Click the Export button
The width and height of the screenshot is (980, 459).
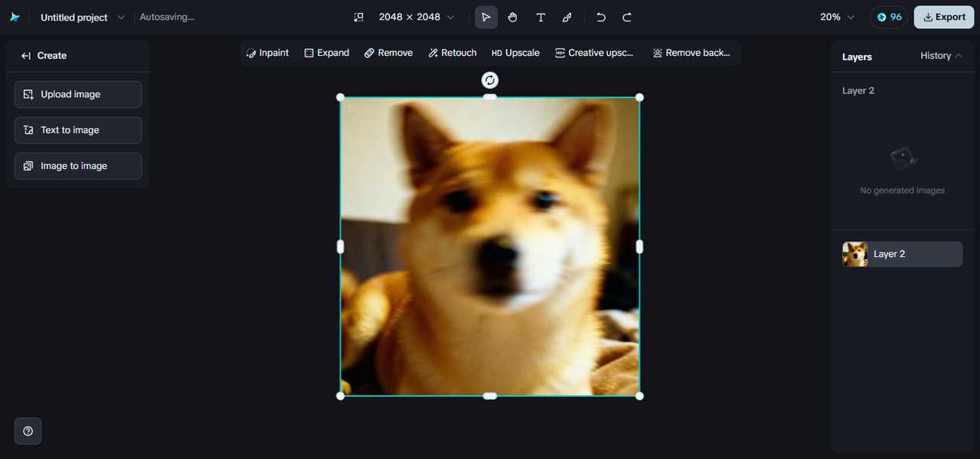click(943, 17)
